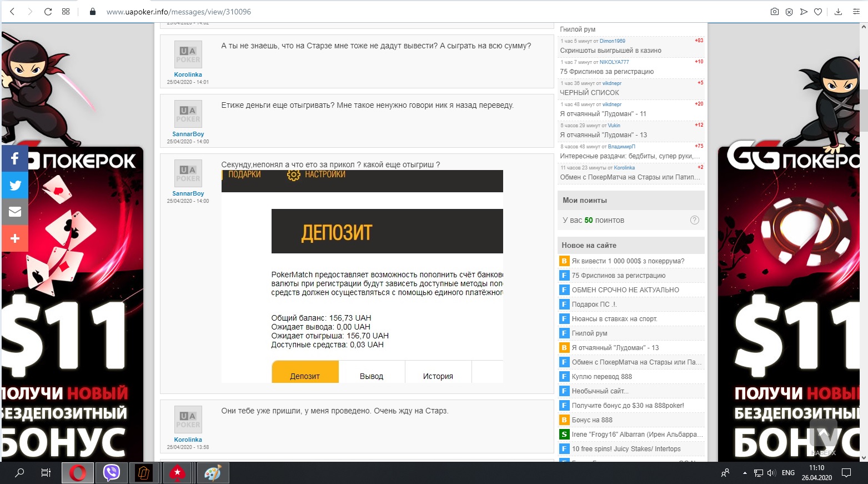868x484 pixels.
Task: Open 'Получите бонус до $30 на 888poker!'
Action: click(628, 406)
